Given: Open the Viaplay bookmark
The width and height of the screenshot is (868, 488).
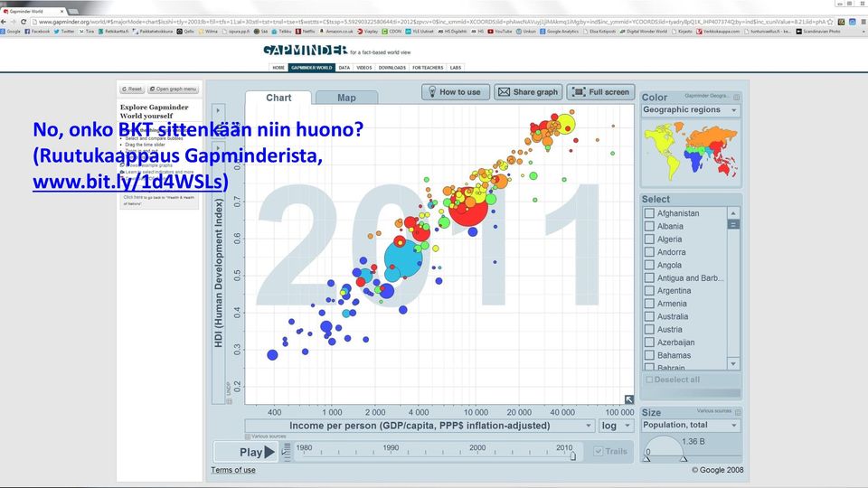Looking at the screenshot, I should coord(368,32).
